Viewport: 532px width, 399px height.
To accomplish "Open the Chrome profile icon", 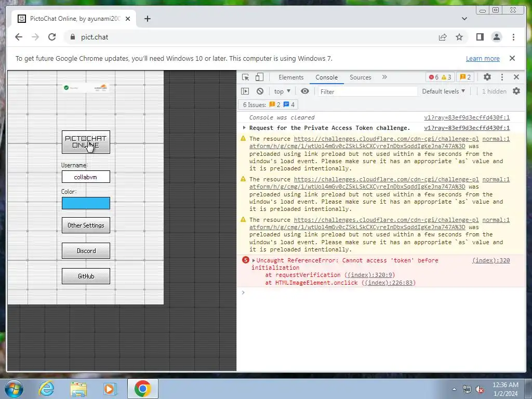I will pyautogui.click(x=497, y=37).
